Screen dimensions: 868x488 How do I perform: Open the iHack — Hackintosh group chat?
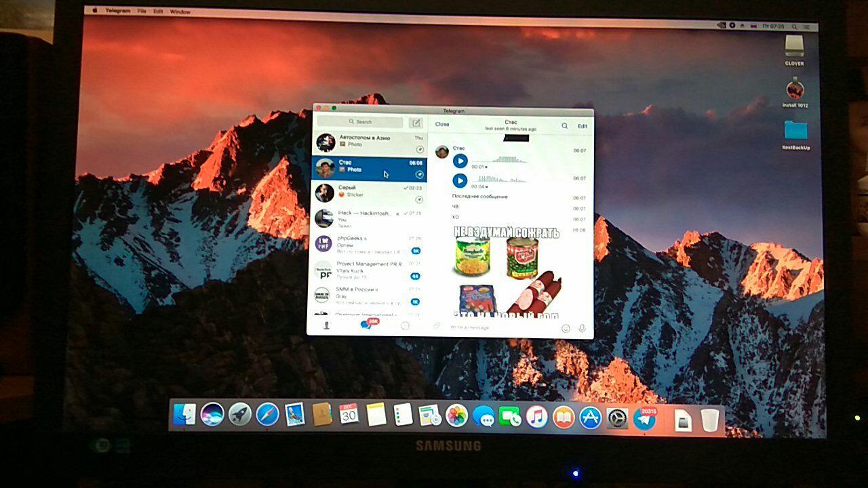click(368, 218)
